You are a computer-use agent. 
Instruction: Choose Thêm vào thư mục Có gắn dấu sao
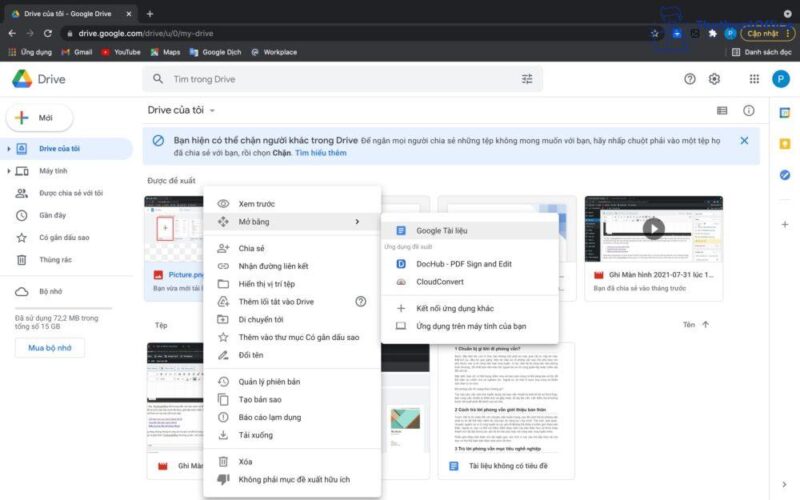(292, 337)
